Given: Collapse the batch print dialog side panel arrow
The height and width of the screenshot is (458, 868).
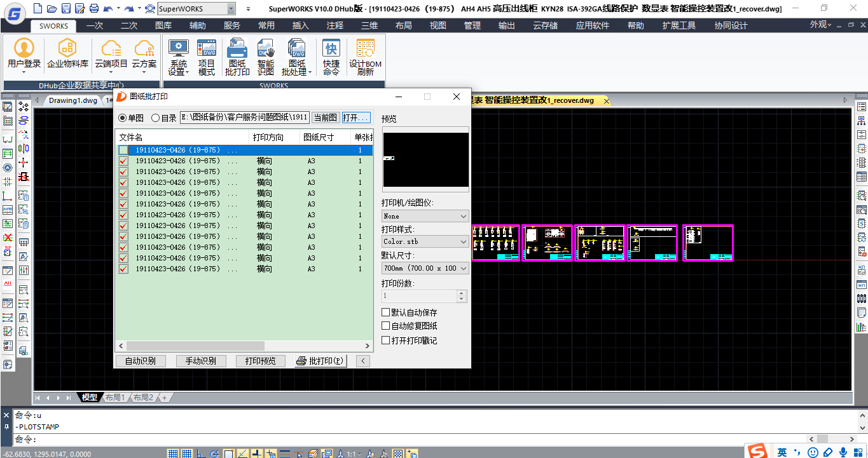Looking at the screenshot, I should (x=362, y=361).
